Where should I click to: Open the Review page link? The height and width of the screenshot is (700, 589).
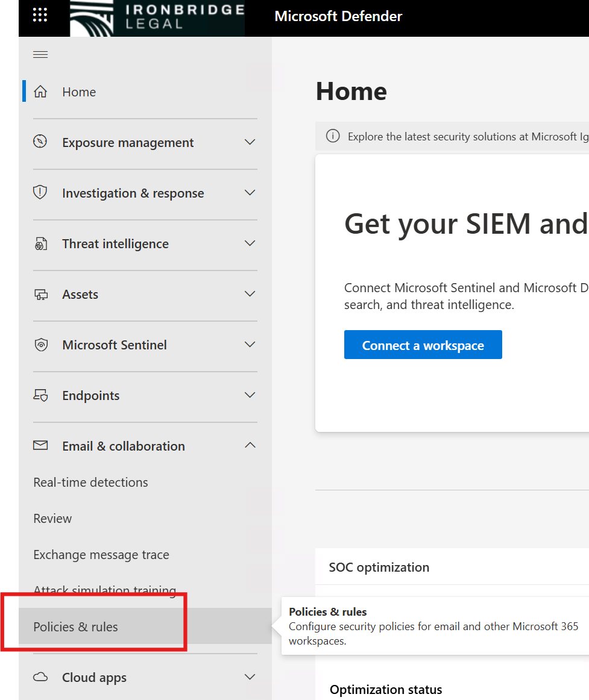coord(52,519)
